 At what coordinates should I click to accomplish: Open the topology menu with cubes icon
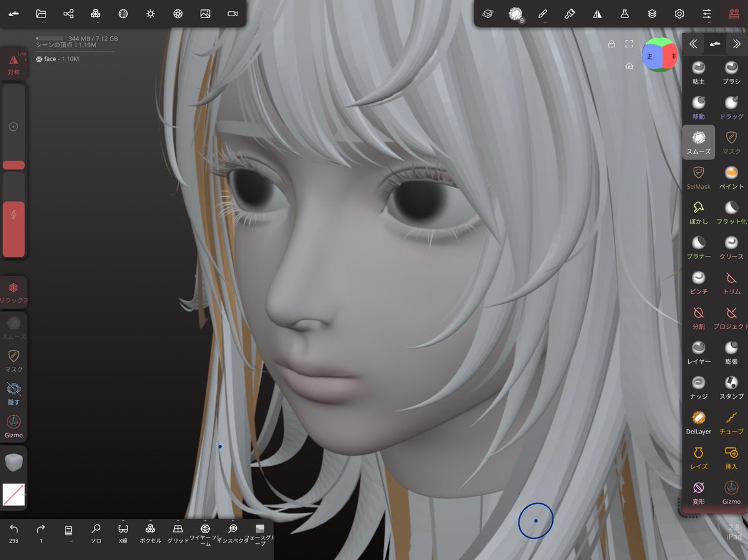pos(95,13)
